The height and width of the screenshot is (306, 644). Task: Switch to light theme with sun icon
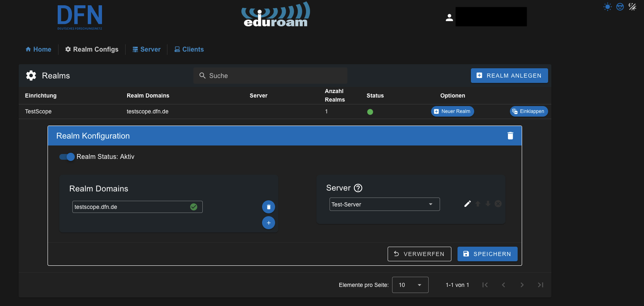pyautogui.click(x=607, y=7)
